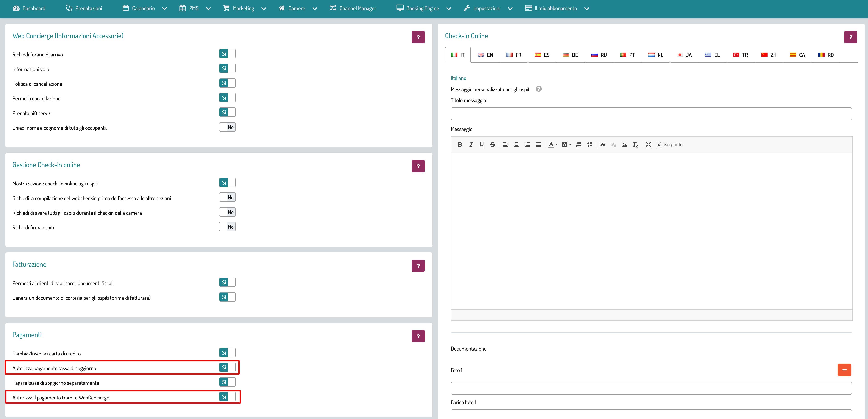The height and width of the screenshot is (419, 868).
Task: Remove formatting with the clear-format icon
Action: click(635, 144)
